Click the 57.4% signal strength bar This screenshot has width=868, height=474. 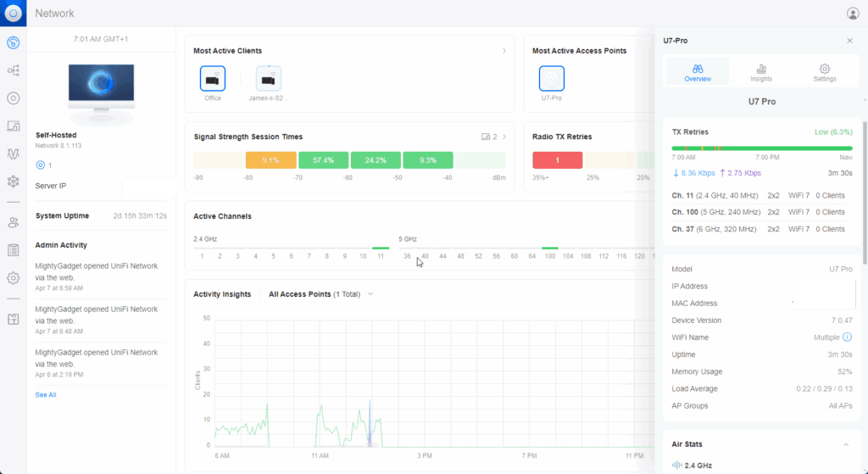click(322, 159)
